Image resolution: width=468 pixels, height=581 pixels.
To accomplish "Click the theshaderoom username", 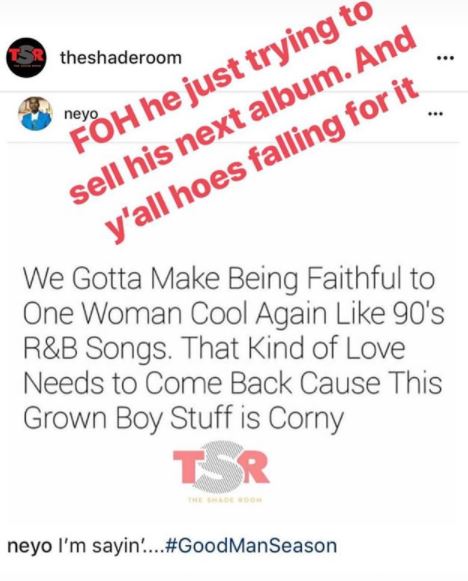I will point(121,57).
